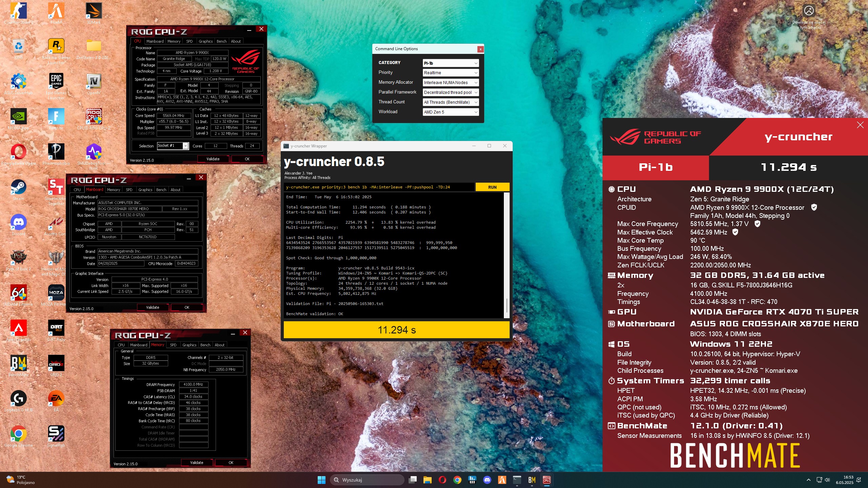The width and height of the screenshot is (868, 488).
Task: Open Counter-Strike 2 desktop icon
Action: click(x=18, y=14)
